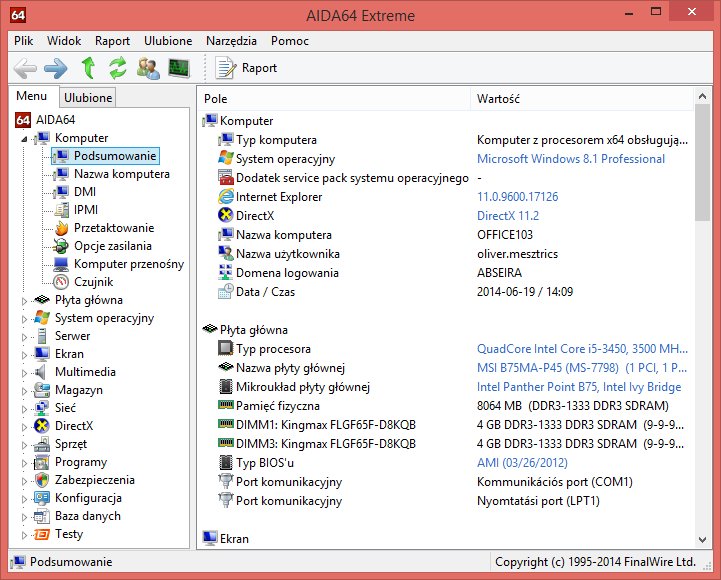Click the Testy orange icon in tree
This screenshot has height=580, width=721.
coord(42,534)
